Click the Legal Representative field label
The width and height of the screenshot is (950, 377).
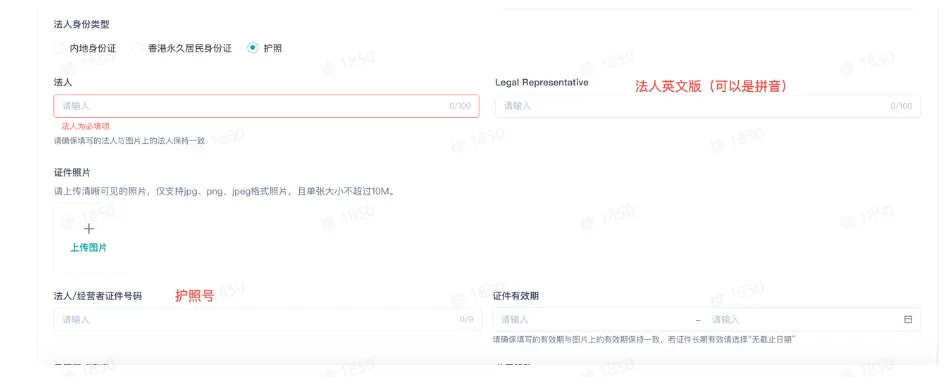542,82
